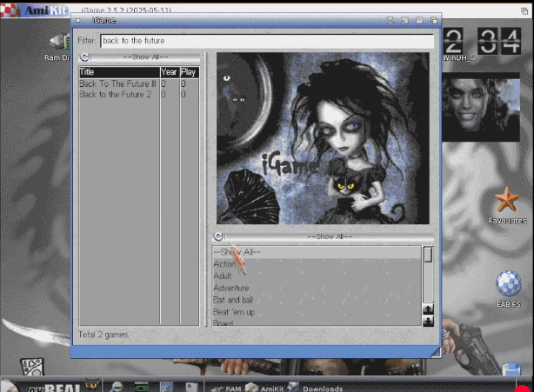The width and height of the screenshot is (534, 392).
Task: Click the Filter text field
Action: (267, 41)
